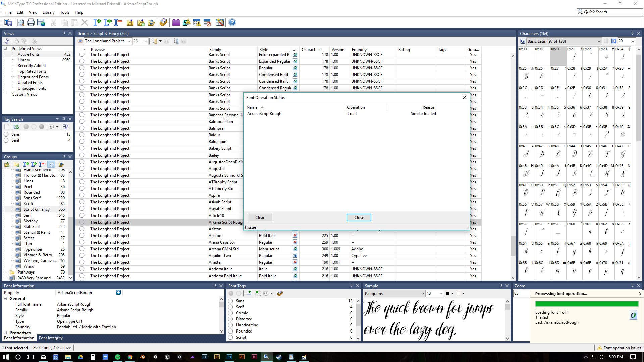Select the Sans radio in Tag Search
The width and height of the screenshot is (644, 362).
pyautogui.click(x=6, y=134)
